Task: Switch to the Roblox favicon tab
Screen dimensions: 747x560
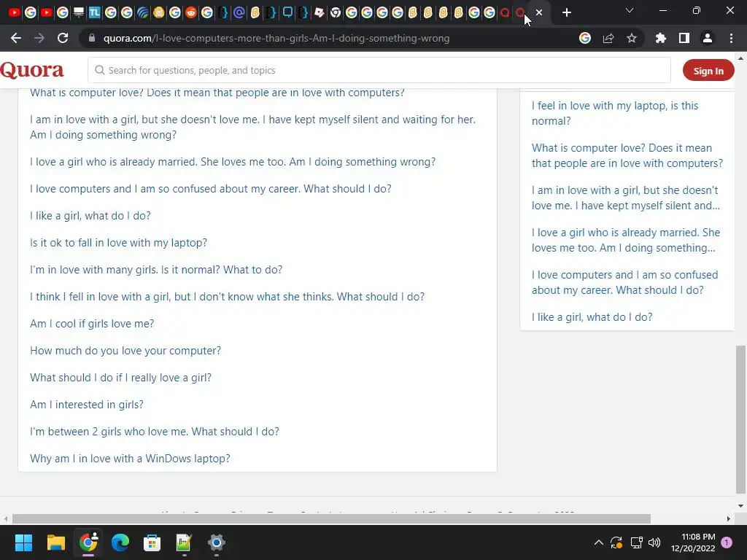Action: coord(320,12)
